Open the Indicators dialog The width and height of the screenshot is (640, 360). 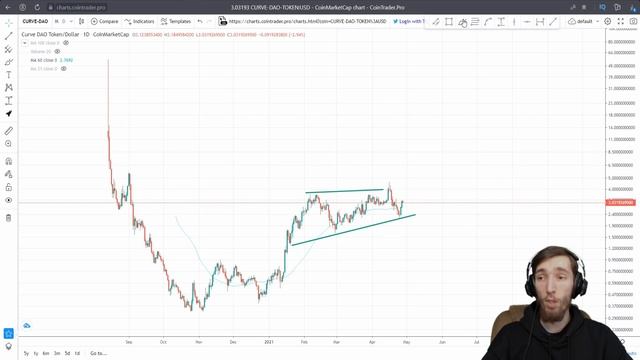tap(140, 21)
